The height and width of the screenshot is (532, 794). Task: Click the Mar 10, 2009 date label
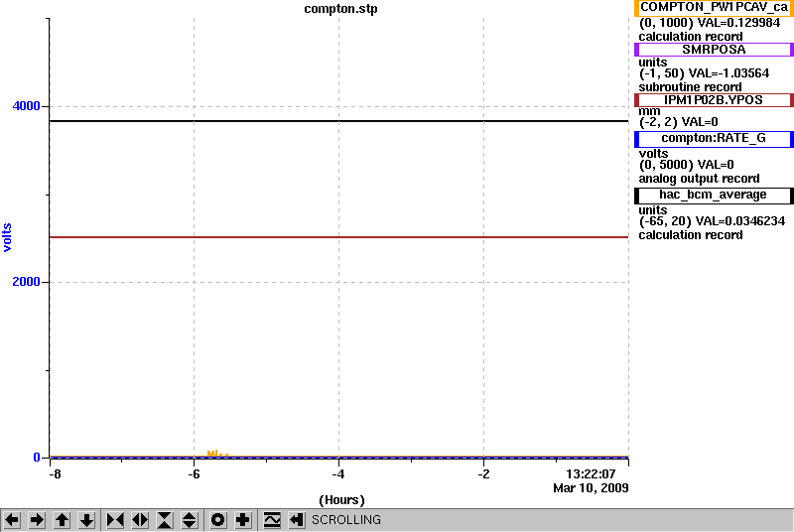(x=591, y=488)
